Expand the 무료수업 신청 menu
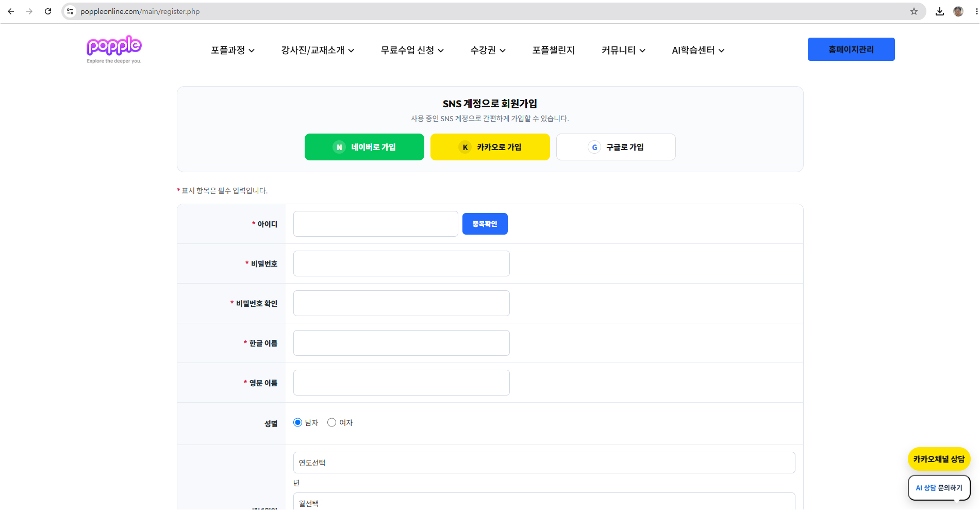This screenshot has width=980, height=510. [x=412, y=50]
